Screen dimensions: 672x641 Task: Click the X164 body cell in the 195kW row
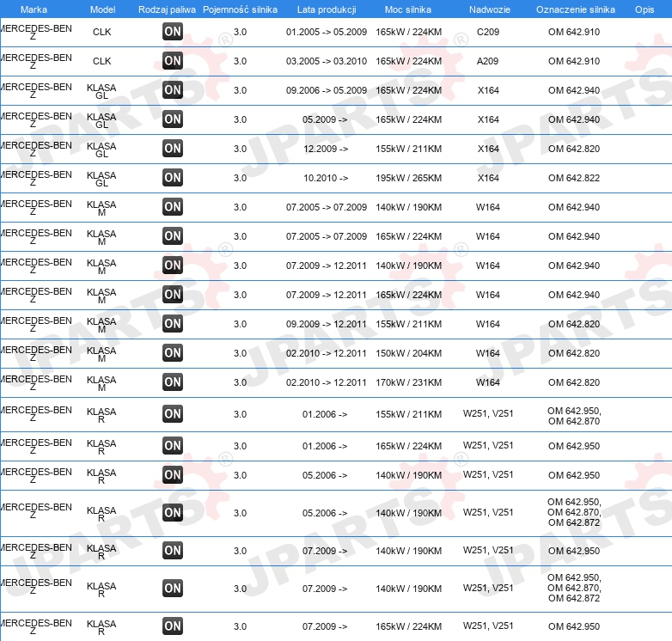[x=488, y=178]
